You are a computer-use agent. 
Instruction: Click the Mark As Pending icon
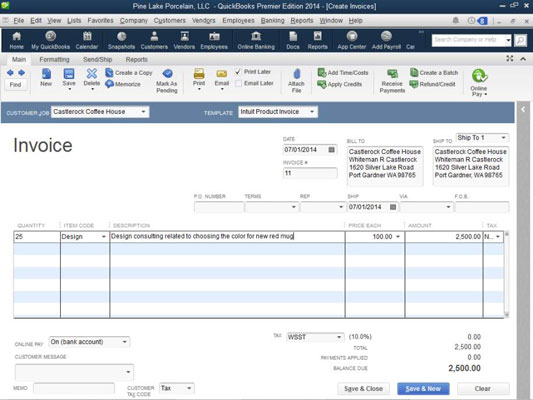click(x=167, y=73)
